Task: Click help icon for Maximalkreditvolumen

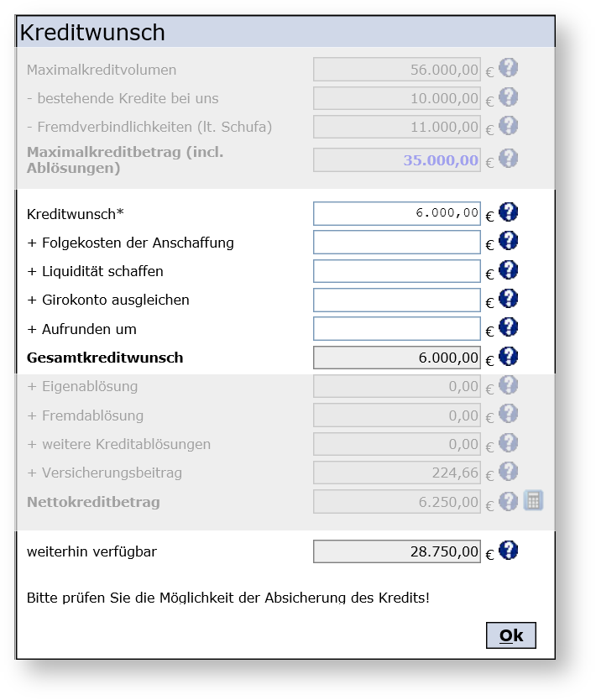Action: [x=508, y=68]
